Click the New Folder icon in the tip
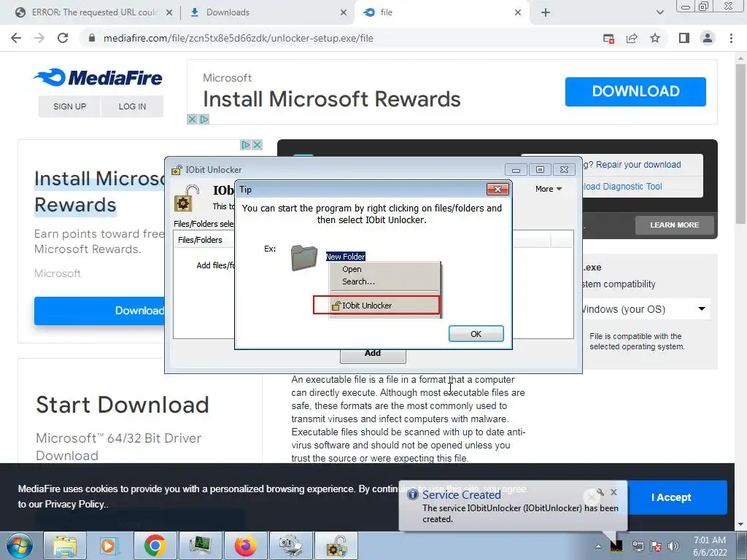This screenshot has width=747, height=560. (304, 257)
